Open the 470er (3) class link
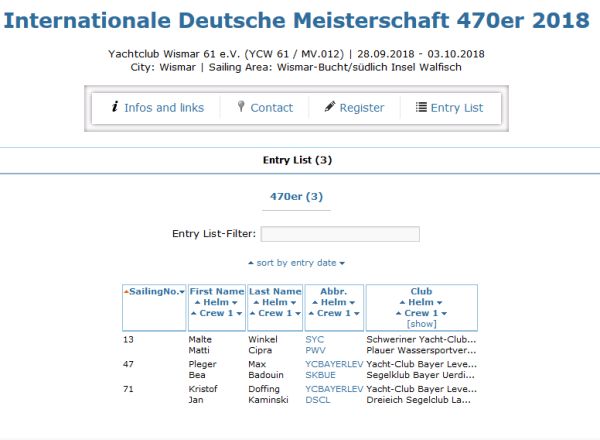The width and height of the screenshot is (600, 440). (296, 197)
